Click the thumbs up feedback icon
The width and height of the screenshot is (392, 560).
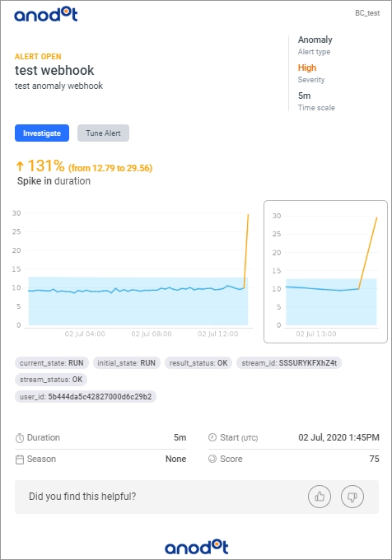click(x=320, y=497)
